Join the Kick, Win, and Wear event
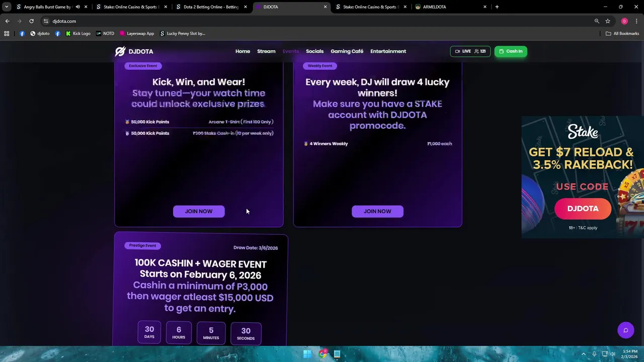Viewport: 644px width, 362px height. [x=199, y=211]
